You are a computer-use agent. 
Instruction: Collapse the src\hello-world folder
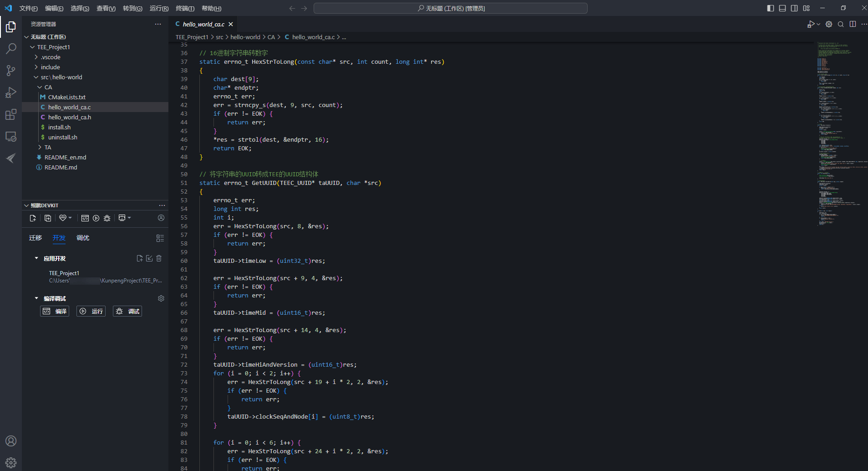point(36,77)
